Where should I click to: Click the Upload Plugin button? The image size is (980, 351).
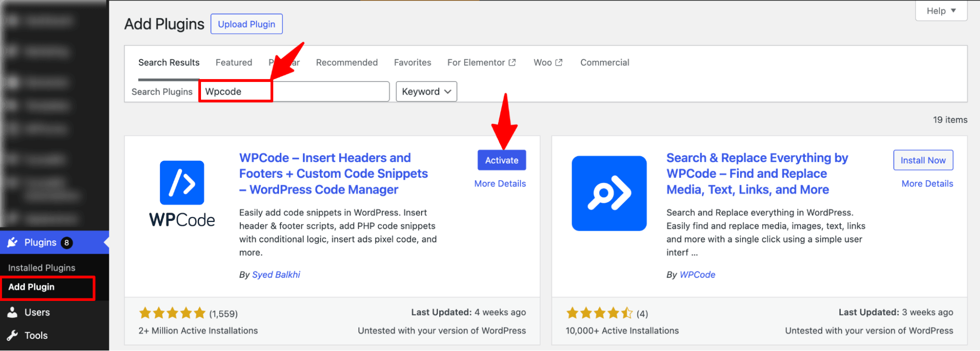tap(247, 24)
